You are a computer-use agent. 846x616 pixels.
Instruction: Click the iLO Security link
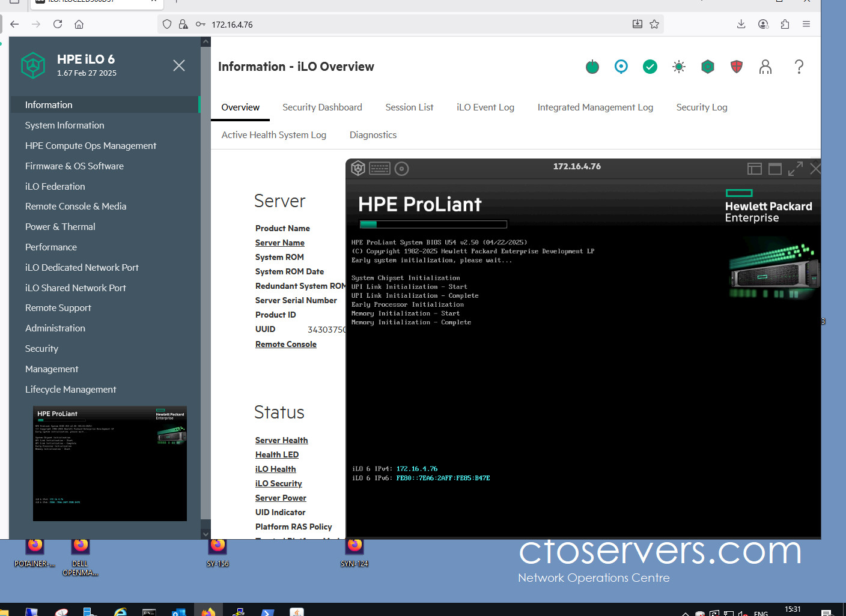pos(279,483)
